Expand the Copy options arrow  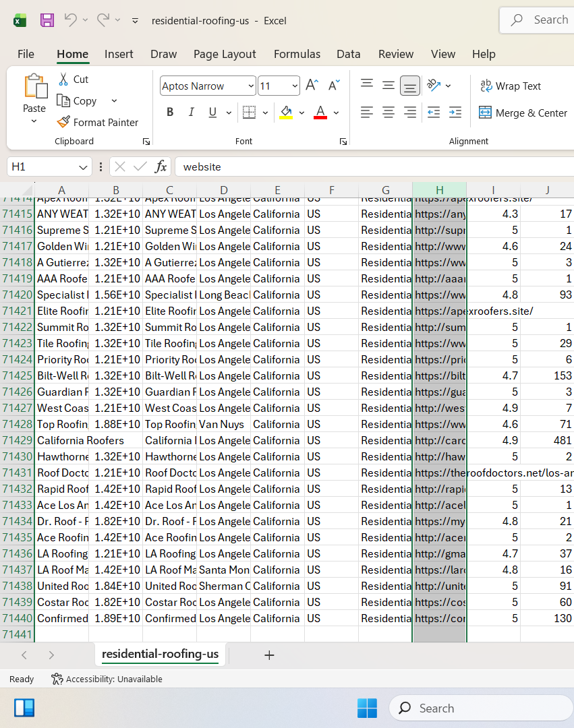114,100
